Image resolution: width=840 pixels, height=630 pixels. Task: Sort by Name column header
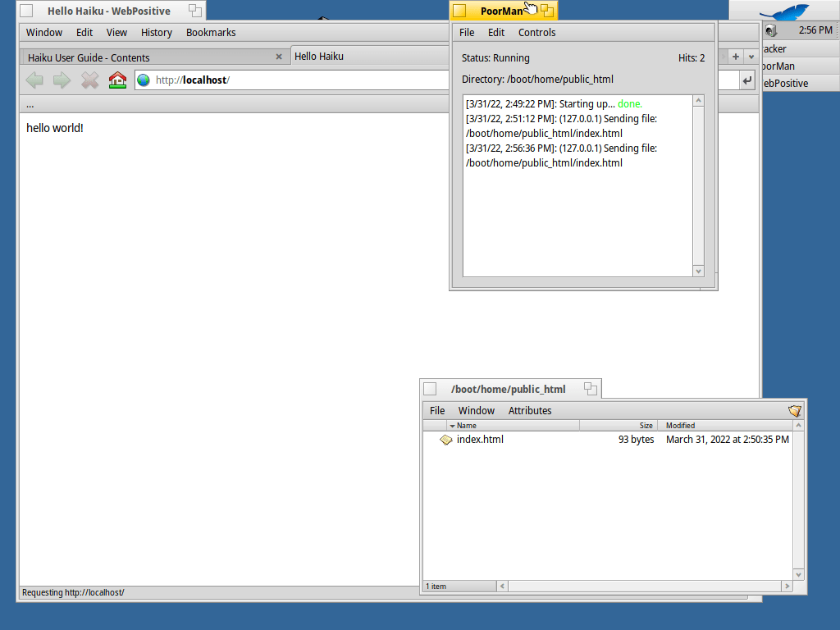[514, 426]
